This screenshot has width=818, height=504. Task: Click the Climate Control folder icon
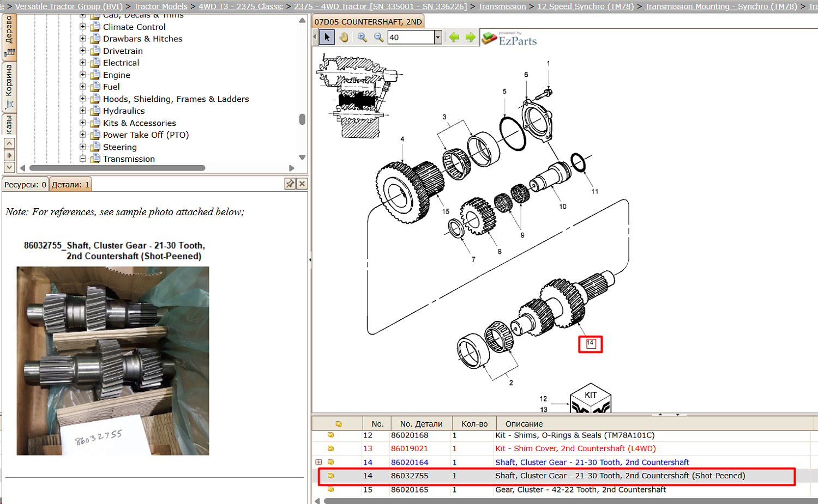point(95,27)
